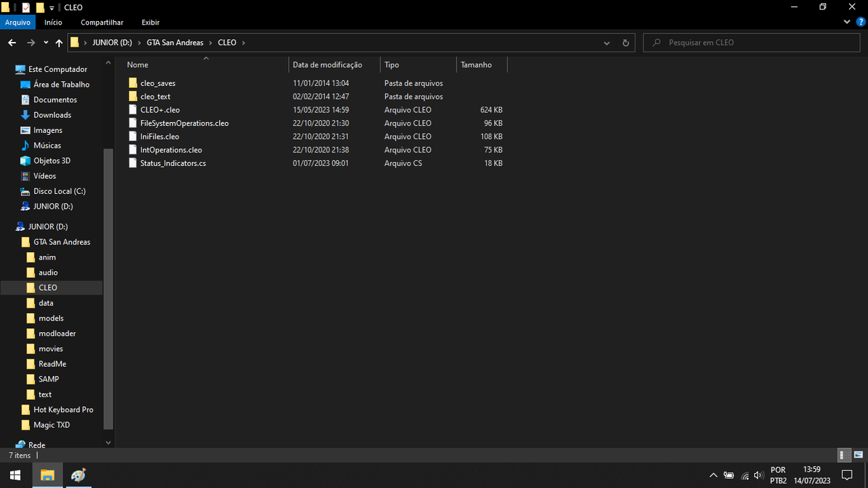Click the File Explorer taskbar icon
Viewport: 868px width, 488px height.
click(x=47, y=475)
